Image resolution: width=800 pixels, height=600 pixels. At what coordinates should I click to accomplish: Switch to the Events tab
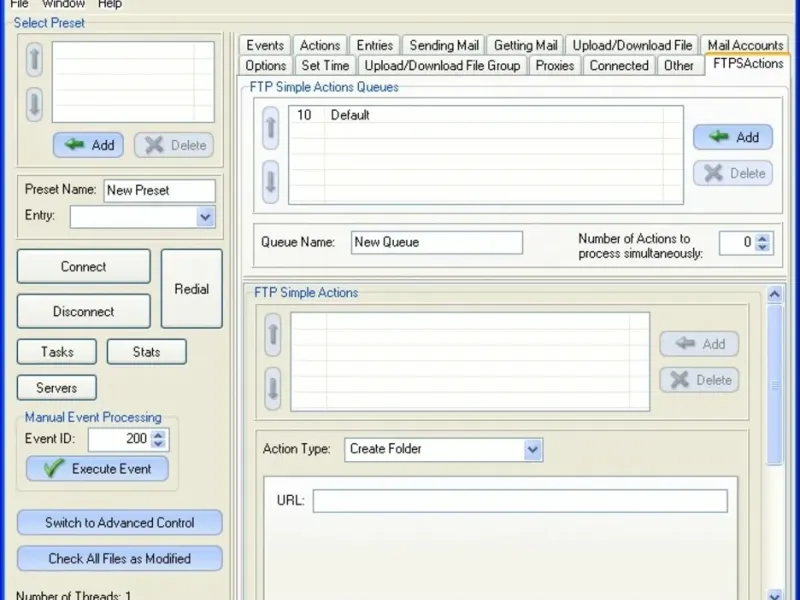click(x=265, y=45)
